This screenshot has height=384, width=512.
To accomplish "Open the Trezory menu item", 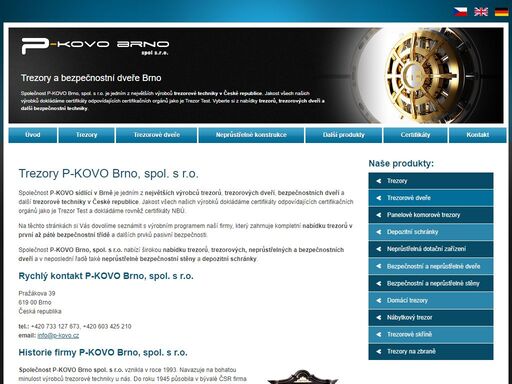I will click(86, 135).
